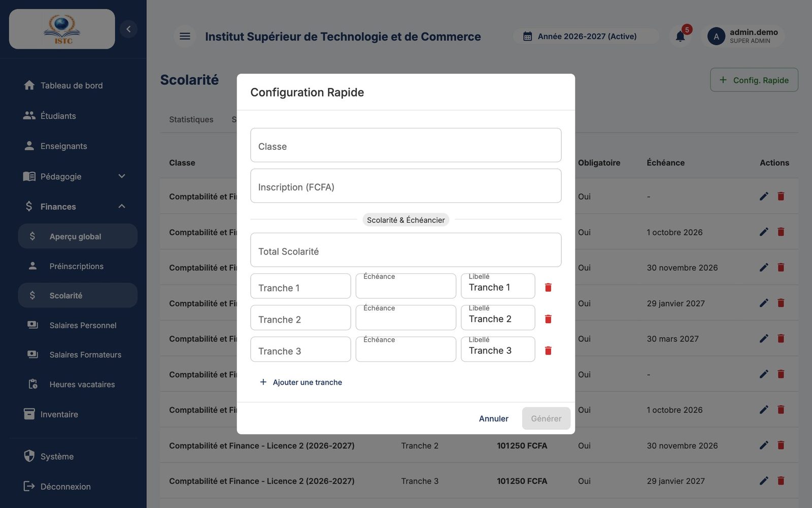Select Salaires Personnel in the sidebar
Screen dimensions: 812x508
tap(78, 325)
